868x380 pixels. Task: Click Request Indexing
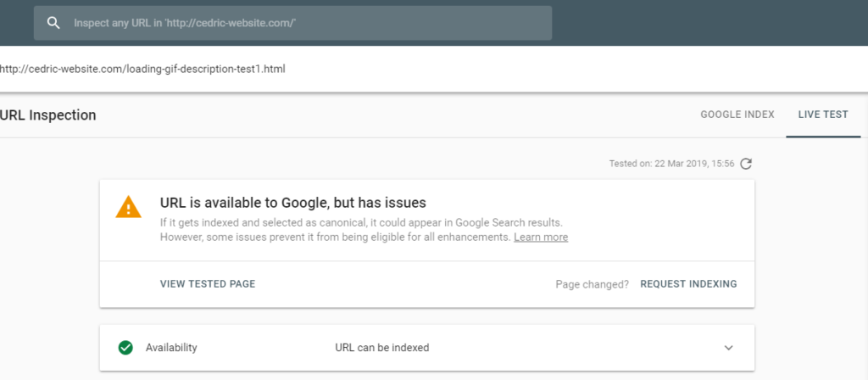click(x=688, y=284)
